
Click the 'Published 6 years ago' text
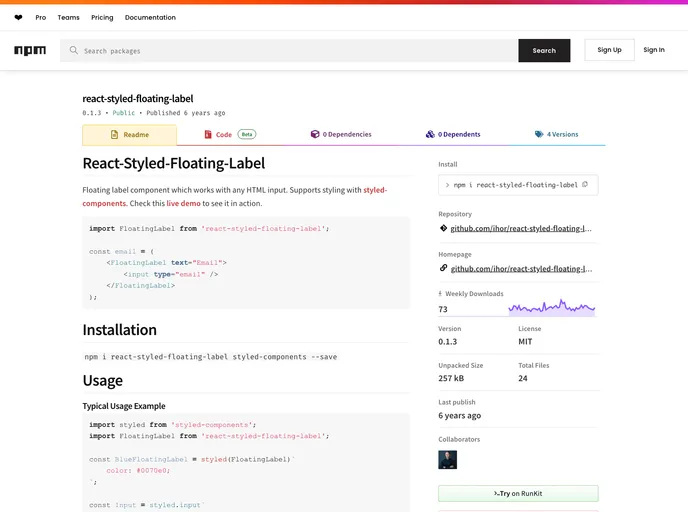click(186, 113)
